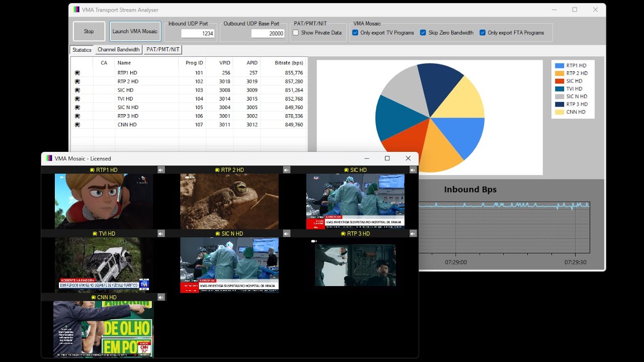Image resolution: width=644 pixels, height=362 pixels.
Task: Click the TV icon in the SIC N HD row
Action: coord(77,107)
